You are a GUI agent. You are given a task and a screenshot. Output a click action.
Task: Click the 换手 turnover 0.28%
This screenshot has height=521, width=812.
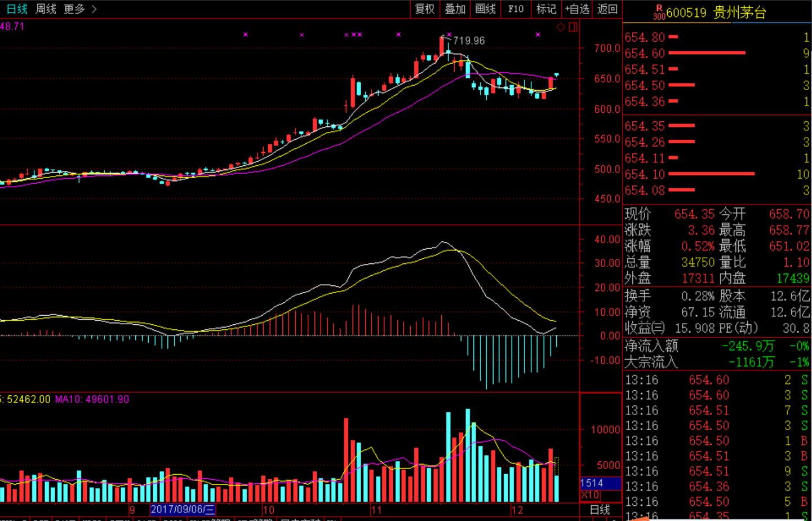click(x=698, y=296)
